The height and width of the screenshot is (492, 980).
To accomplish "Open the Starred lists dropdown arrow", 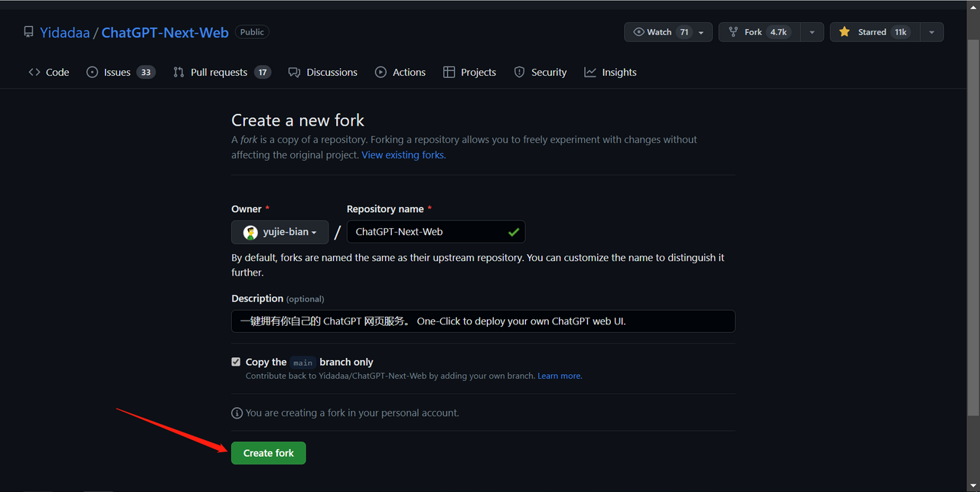I will point(931,32).
